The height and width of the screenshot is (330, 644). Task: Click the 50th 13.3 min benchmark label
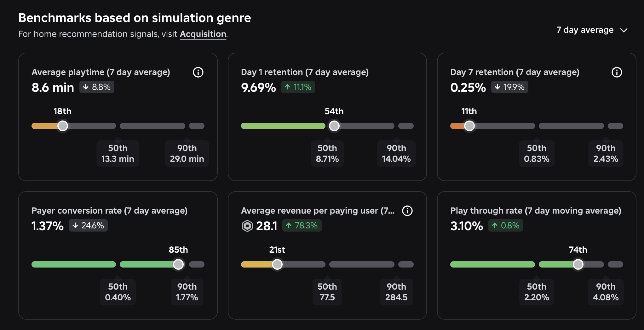point(118,154)
